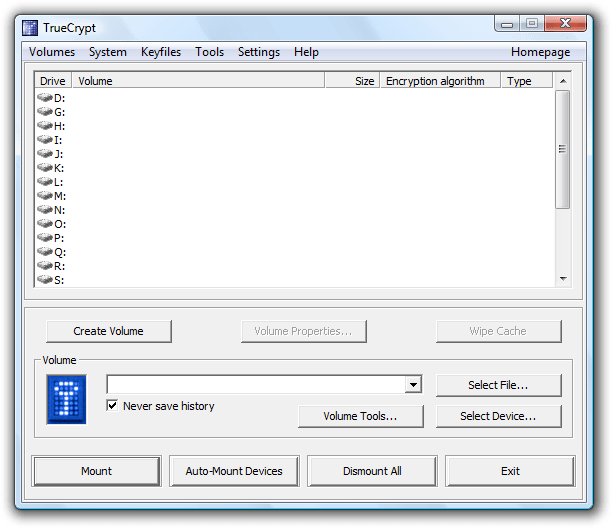
Task: Click Dismount All button
Action: (x=372, y=471)
